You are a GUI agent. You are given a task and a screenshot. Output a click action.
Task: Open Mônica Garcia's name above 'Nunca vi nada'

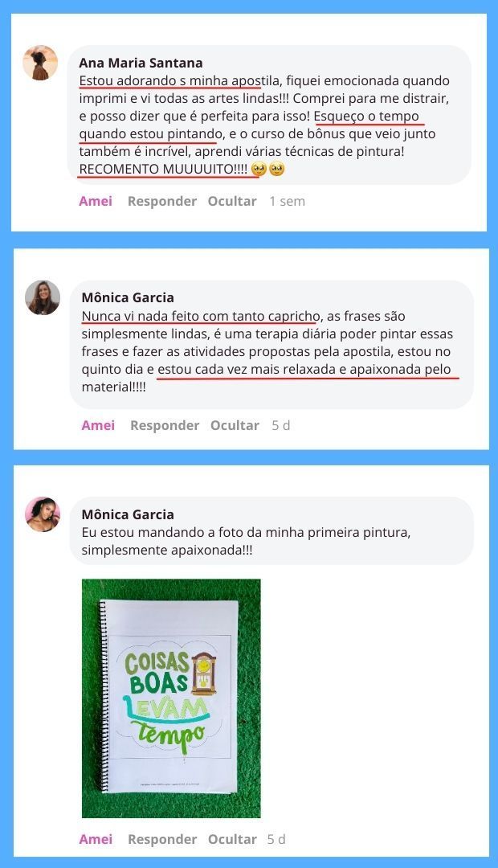(x=128, y=297)
